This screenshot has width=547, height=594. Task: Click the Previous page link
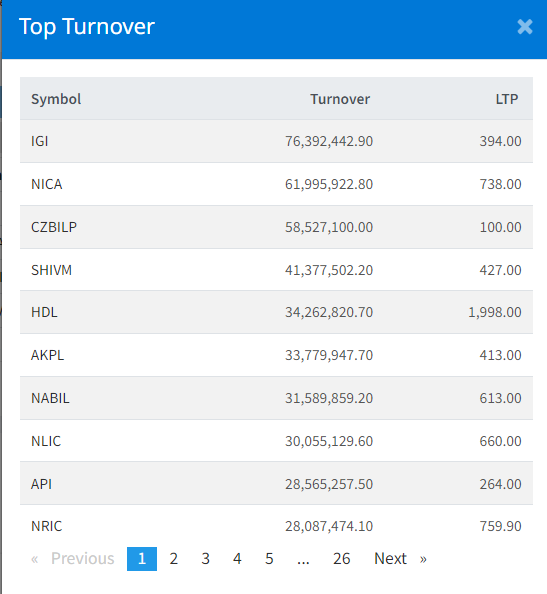(73, 558)
